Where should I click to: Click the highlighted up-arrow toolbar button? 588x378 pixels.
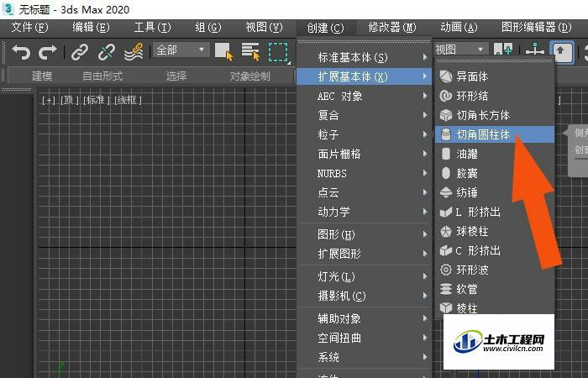click(561, 52)
